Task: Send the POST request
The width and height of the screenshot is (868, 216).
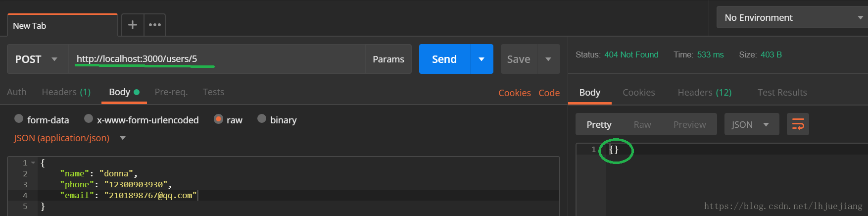Action: pyautogui.click(x=444, y=59)
